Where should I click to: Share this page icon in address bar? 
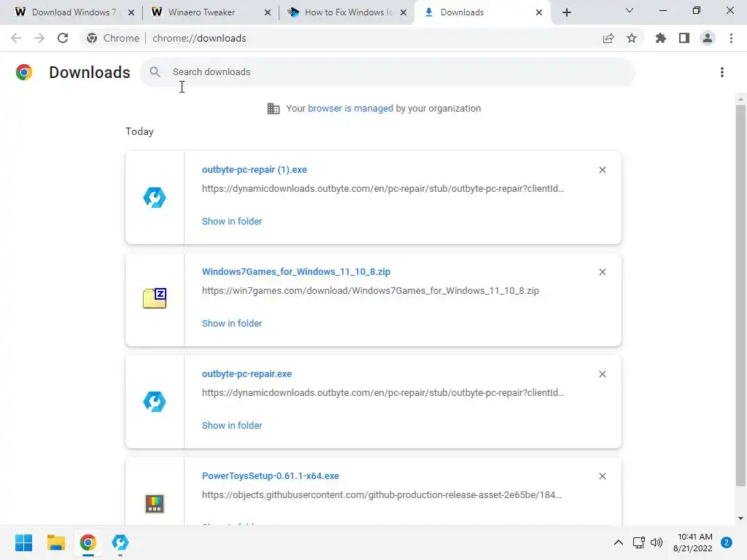(x=608, y=38)
